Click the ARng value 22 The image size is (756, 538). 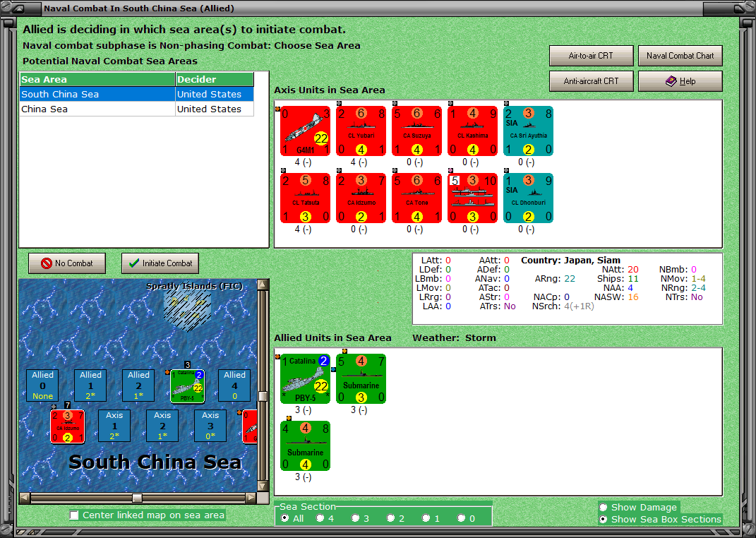(x=570, y=279)
